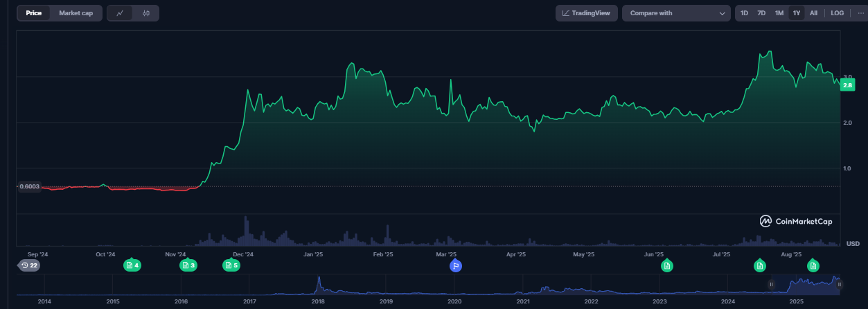
Task: Expand the Compare with dropdown
Action: pyautogui.click(x=677, y=13)
